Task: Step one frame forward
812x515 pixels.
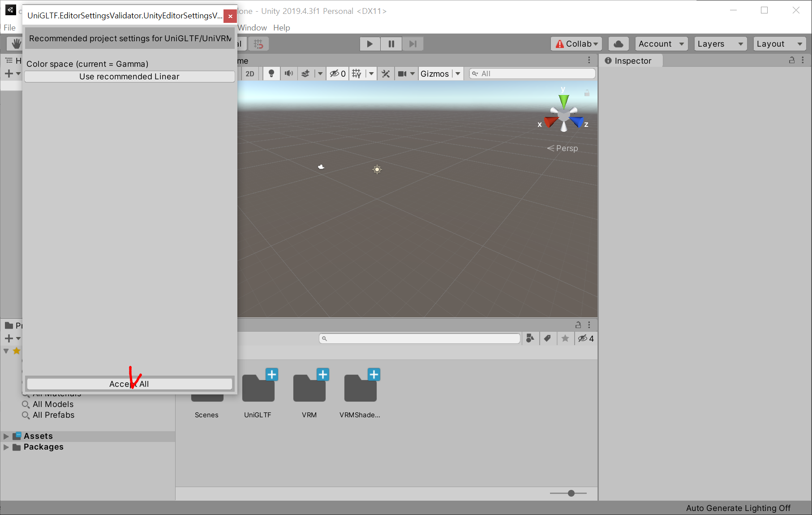Action: click(412, 44)
